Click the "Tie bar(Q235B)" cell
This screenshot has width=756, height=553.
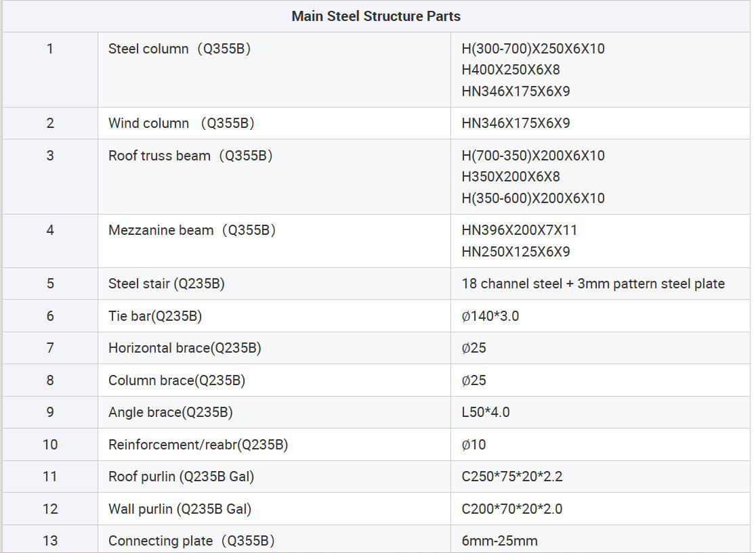pyautogui.click(x=155, y=316)
